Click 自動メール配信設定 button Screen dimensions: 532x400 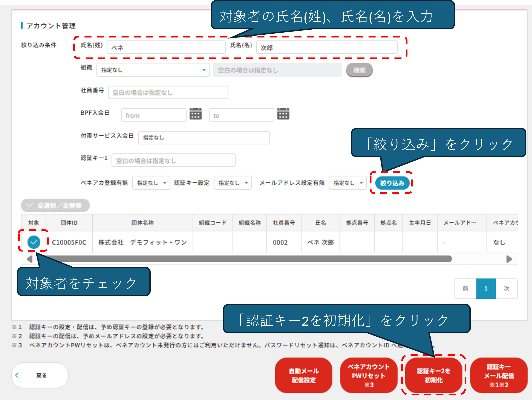tap(304, 375)
